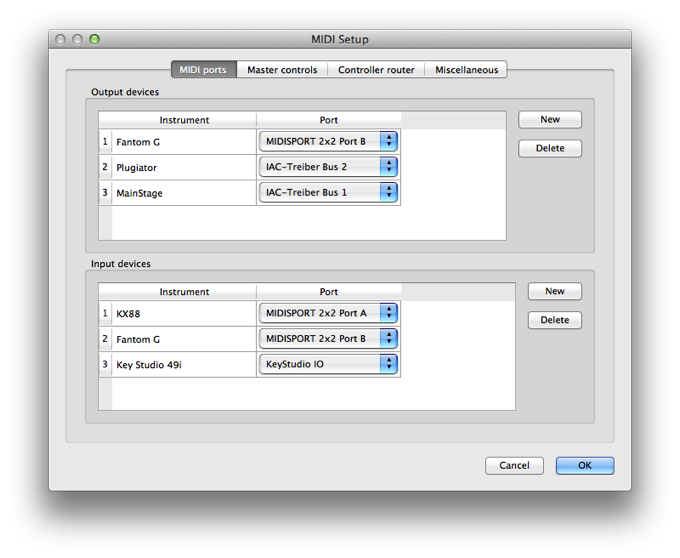Viewport: 680px width, 558px height.
Task: Open the MainStage output port dropdown
Action: click(328, 192)
